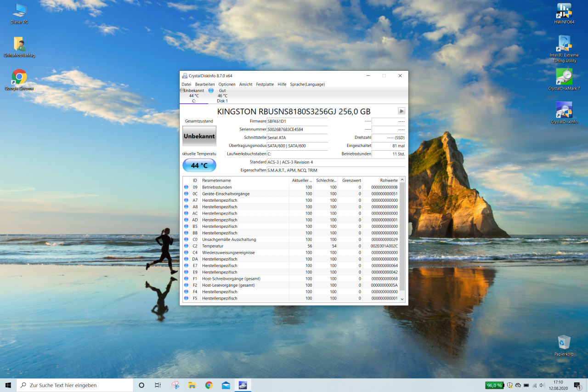The height and width of the screenshot is (392, 588).
Task: Select the Gut 46 °C Disk 1 tab
Action: 222,96
